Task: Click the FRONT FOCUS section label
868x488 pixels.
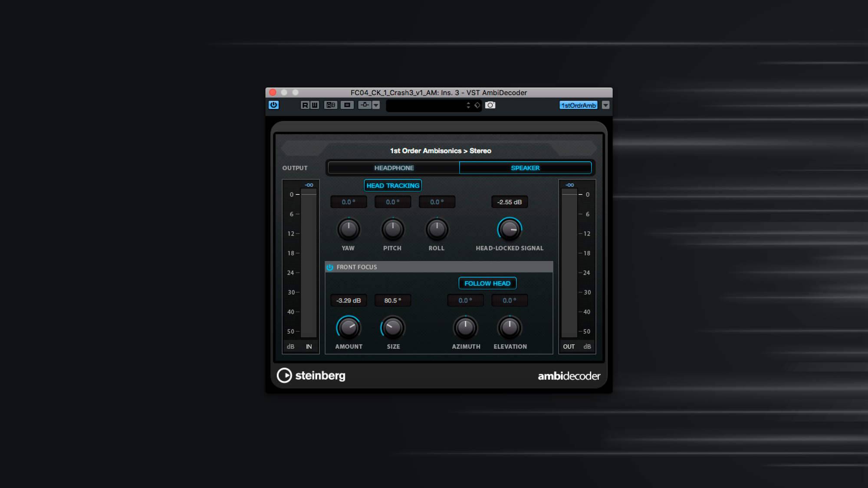Action: click(x=357, y=267)
